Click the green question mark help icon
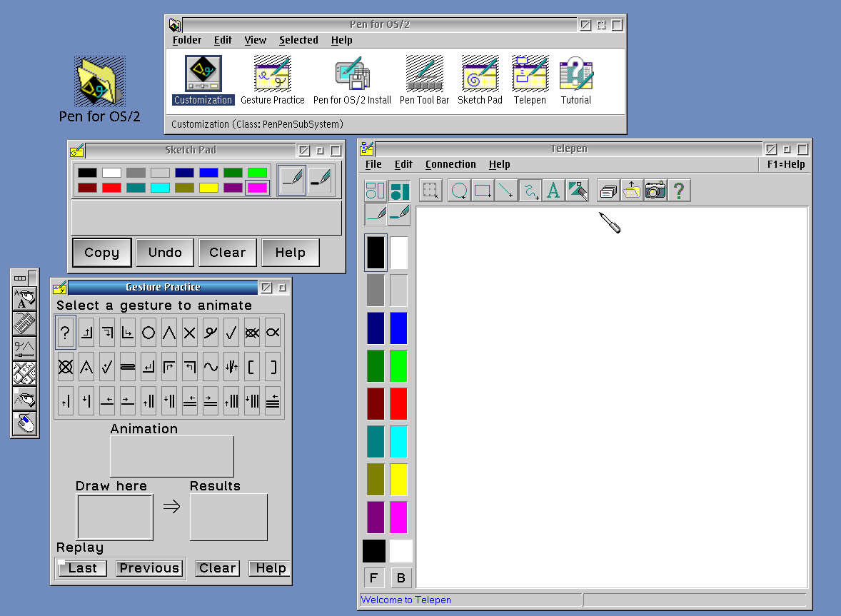 coord(678,191)
